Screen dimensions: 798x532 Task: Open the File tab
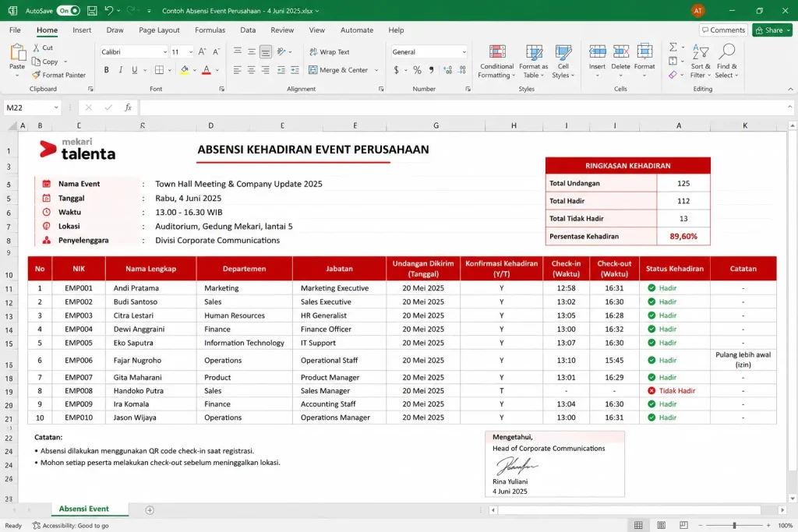(15, 30)
